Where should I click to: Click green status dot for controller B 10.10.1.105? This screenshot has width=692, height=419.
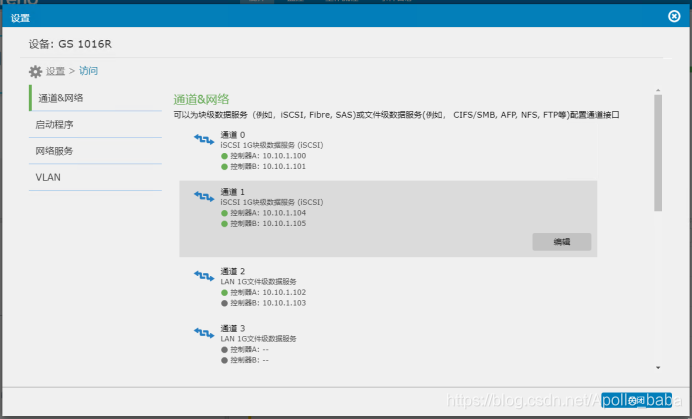pyautogui.click(x=224, y=224)
